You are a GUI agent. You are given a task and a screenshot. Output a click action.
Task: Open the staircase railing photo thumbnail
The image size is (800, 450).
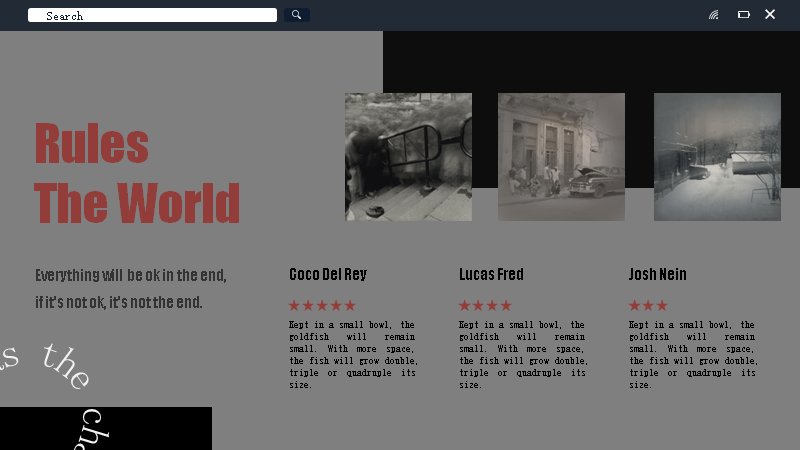(x=408, y=157)
